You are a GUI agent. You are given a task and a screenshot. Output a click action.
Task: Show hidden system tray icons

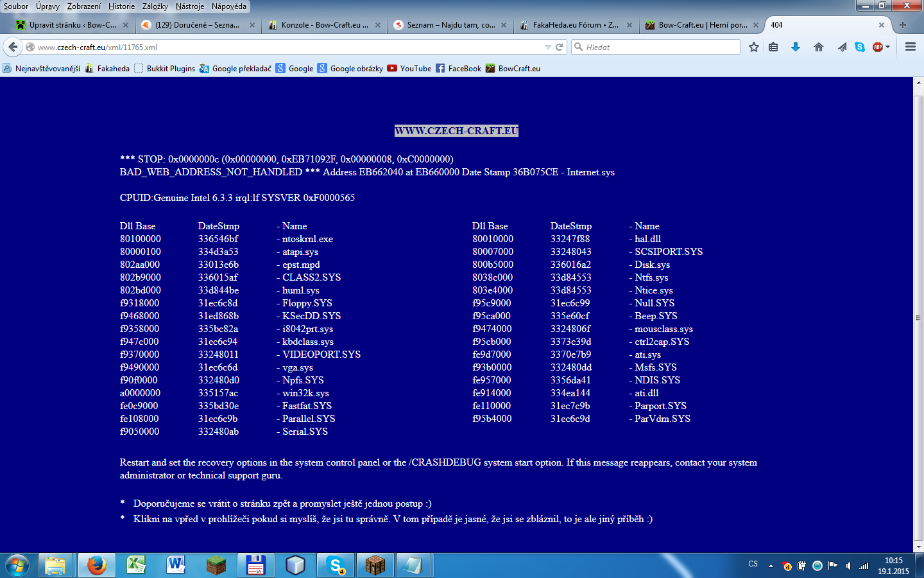pyautogui.click(x=771, y=566)
